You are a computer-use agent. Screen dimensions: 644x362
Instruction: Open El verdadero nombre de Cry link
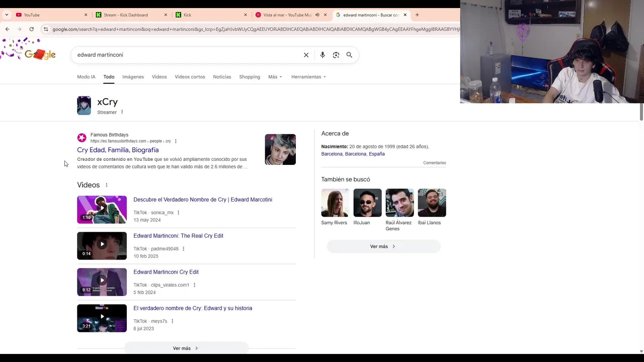[193, 308]
